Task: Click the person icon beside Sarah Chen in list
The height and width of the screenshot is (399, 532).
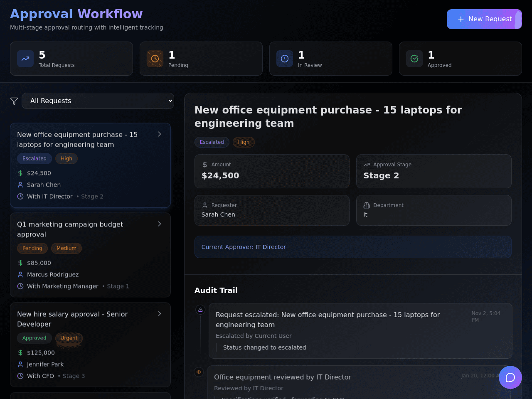Action: [x=20, y=185]
